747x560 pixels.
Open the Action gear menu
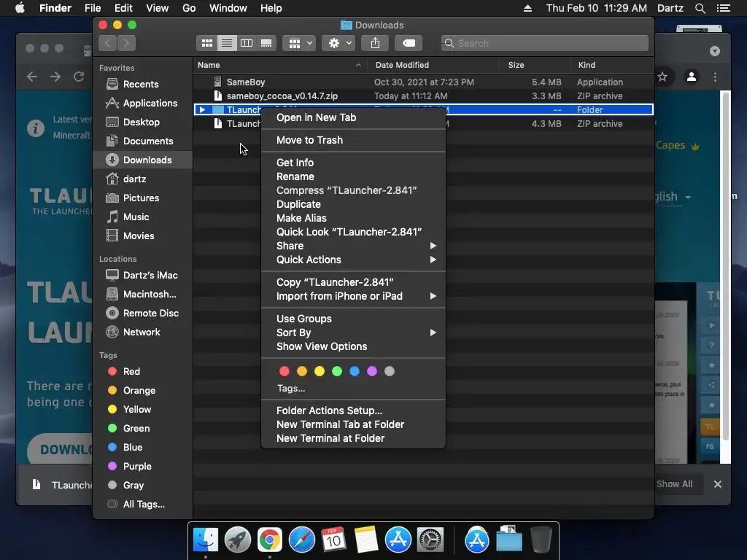[x=338, y=43]
